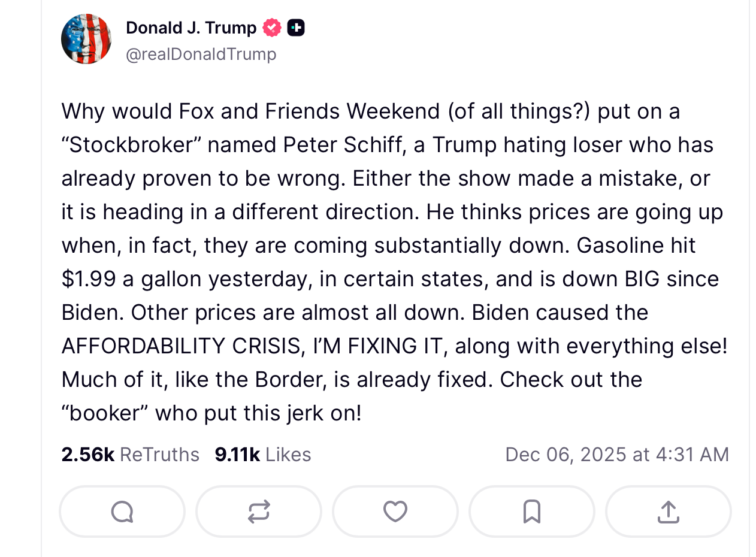ReTruth this post using the arrows icon

259,511
